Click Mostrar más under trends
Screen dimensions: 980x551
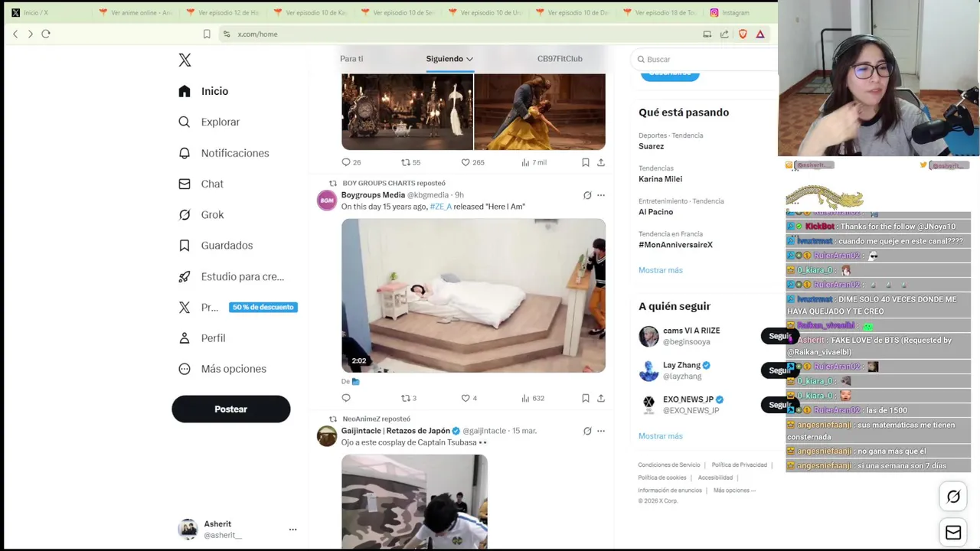coord(661,270)
